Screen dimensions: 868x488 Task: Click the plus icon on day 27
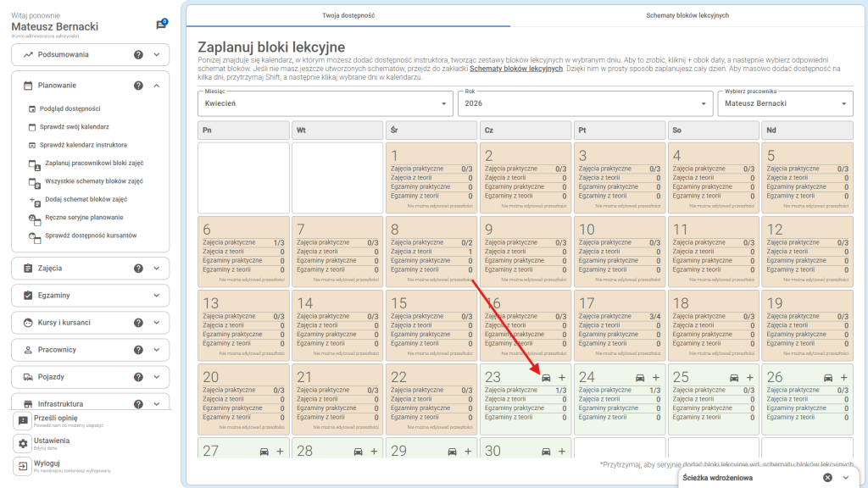280,451
